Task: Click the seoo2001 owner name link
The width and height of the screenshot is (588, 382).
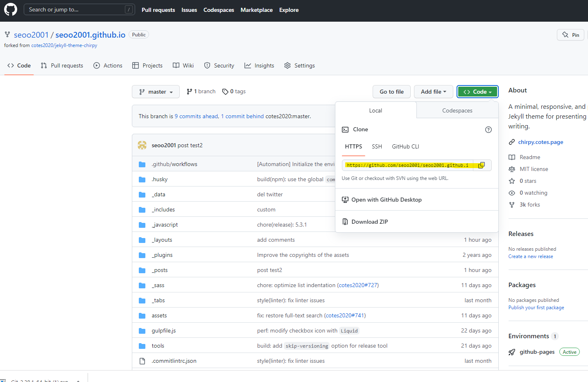Action: [31, 35]
